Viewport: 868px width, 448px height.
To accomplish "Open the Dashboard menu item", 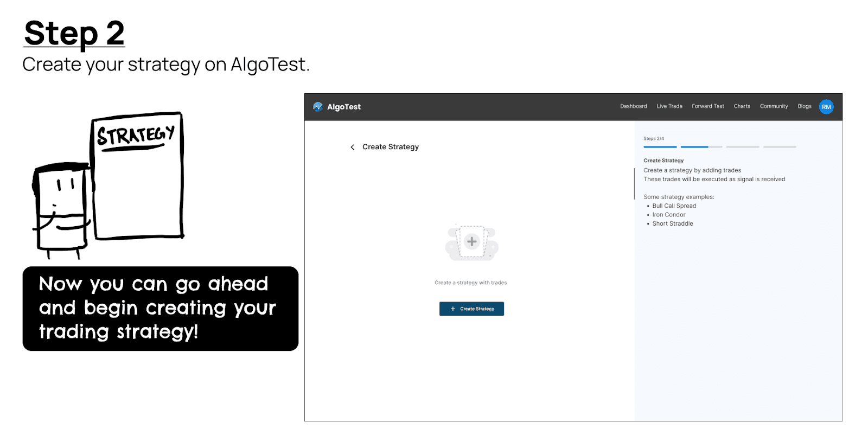I will pos(633,106).
